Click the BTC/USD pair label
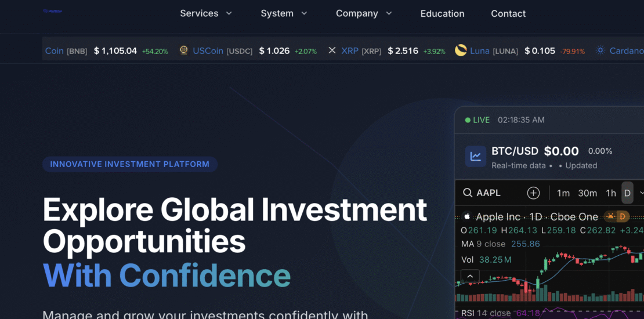 coord(515,151)
